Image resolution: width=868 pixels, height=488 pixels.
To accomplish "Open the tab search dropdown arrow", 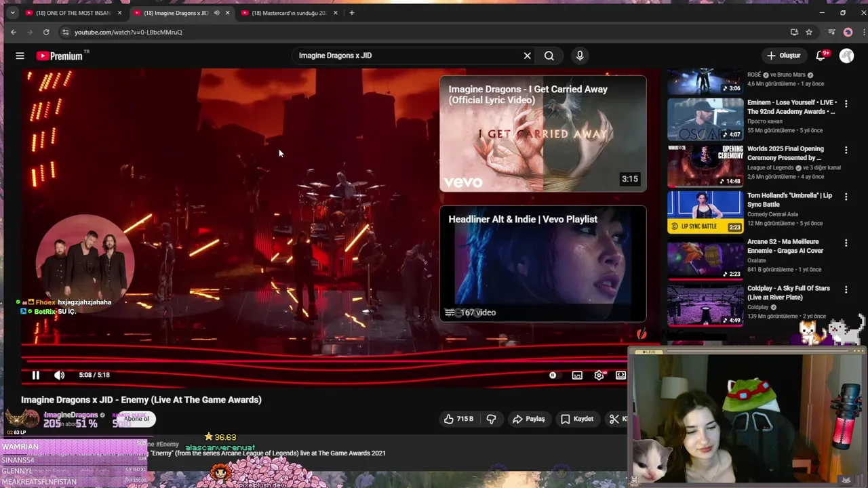I will [x=12, y=13].
